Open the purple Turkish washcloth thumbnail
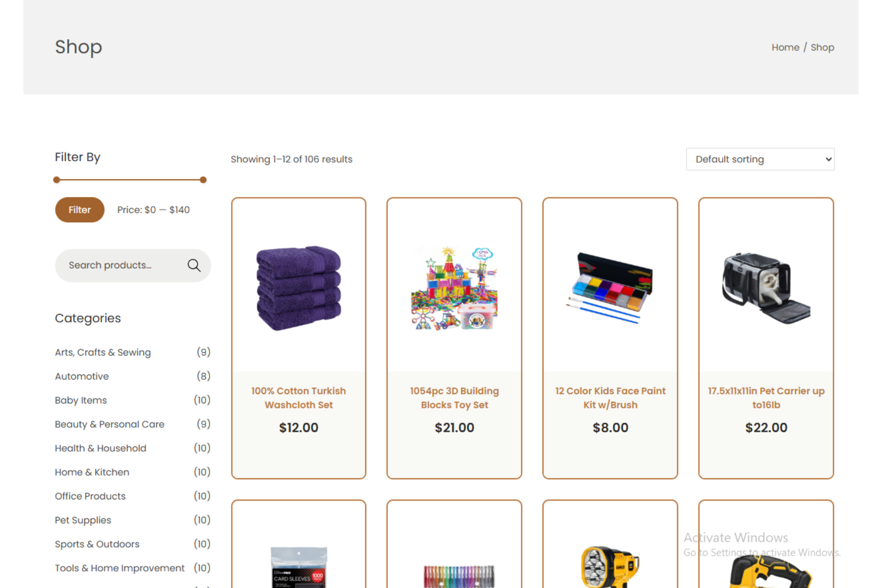882x588 pixels. click(x=299, y=288)
